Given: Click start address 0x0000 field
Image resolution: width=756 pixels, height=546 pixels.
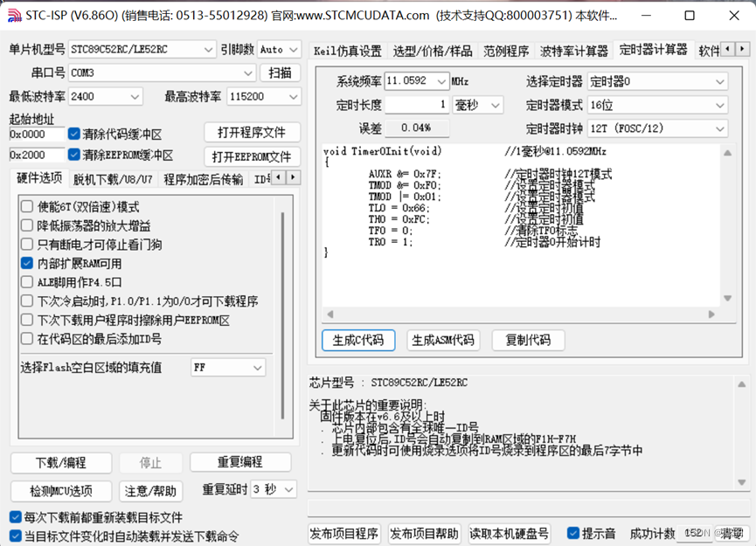Looking at the screenshot, I should click(x=37, y=134).
